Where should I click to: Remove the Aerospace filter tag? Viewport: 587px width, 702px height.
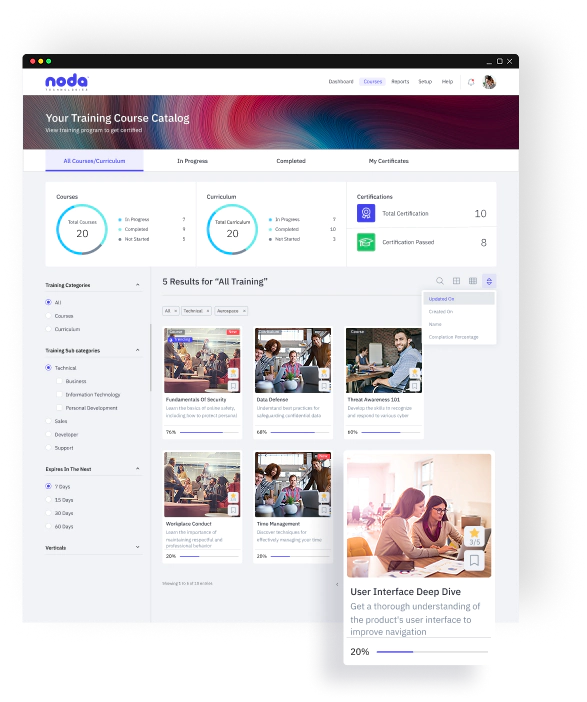click(244, 311)
